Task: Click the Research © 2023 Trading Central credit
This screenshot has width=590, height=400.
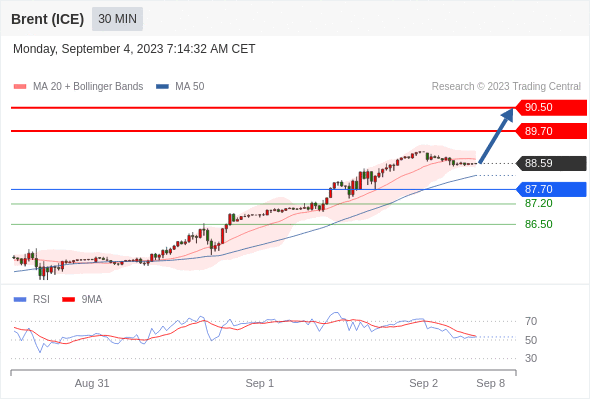Action: point(506,87)
